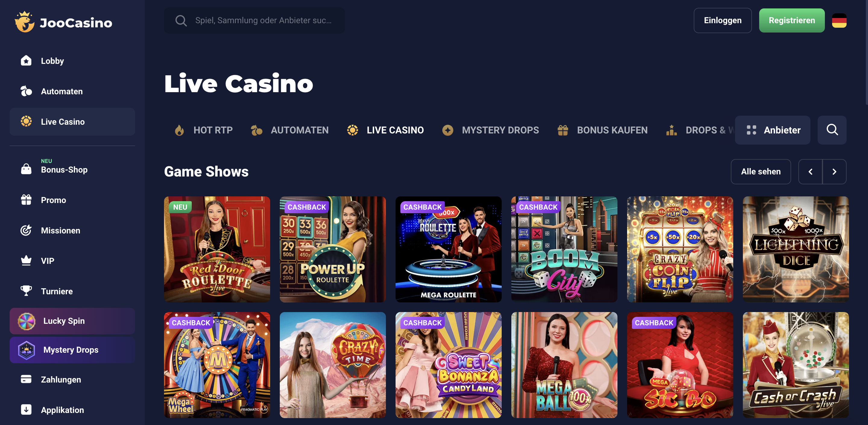This screenshot has width=868, height=425.
Task: Click the Registrieren button
Action: (791, 20)
